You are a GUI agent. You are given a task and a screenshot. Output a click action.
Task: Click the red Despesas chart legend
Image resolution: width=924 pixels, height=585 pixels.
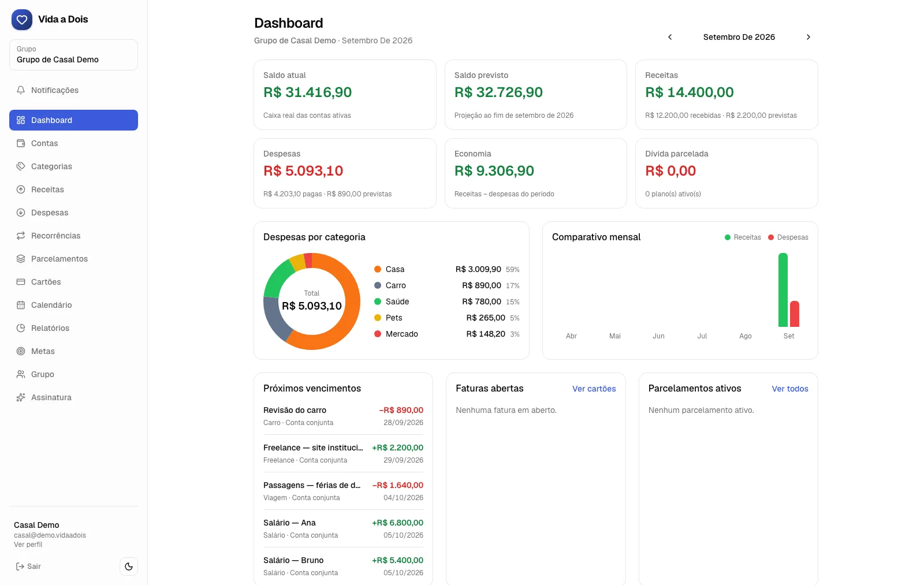(x=788, y=237)
